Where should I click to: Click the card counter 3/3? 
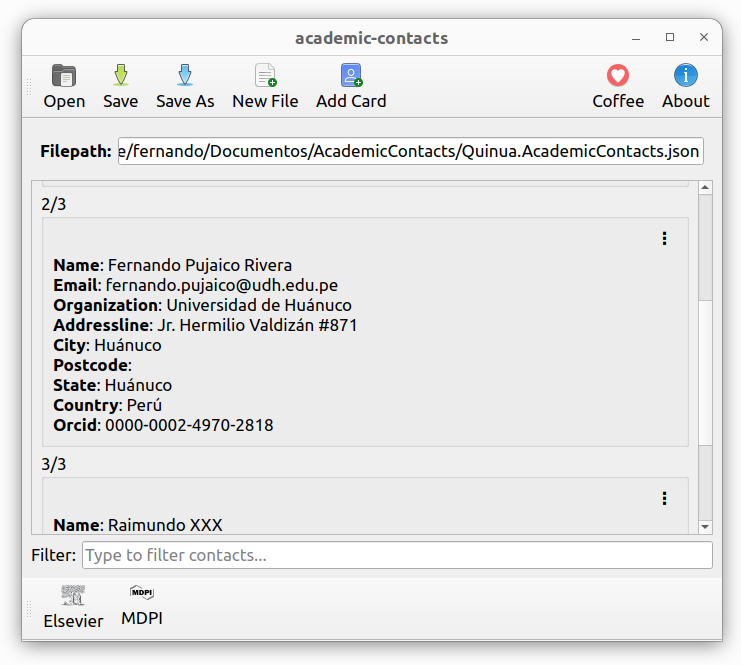53,464
